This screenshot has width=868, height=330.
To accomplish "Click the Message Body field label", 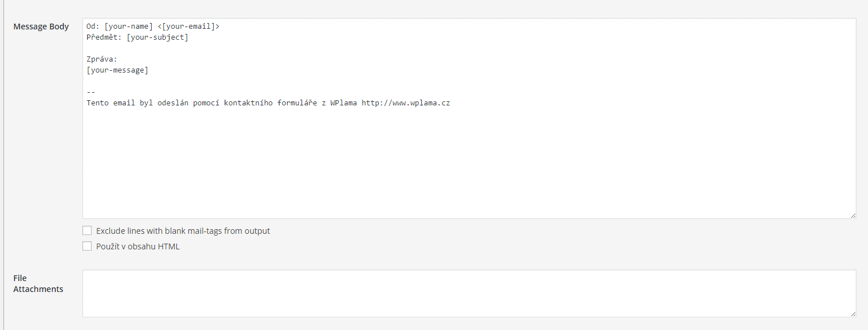I will pyautogui.click(x=41, y=26).
